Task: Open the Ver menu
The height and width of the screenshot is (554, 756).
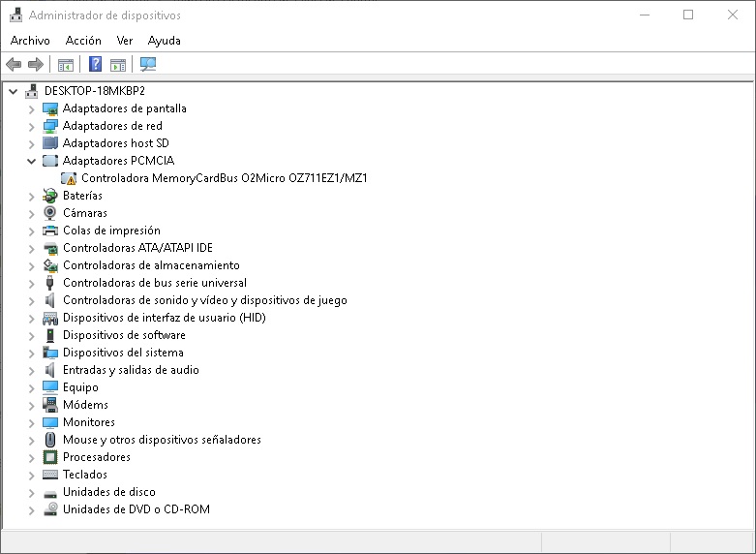Action: click(125, 41)
